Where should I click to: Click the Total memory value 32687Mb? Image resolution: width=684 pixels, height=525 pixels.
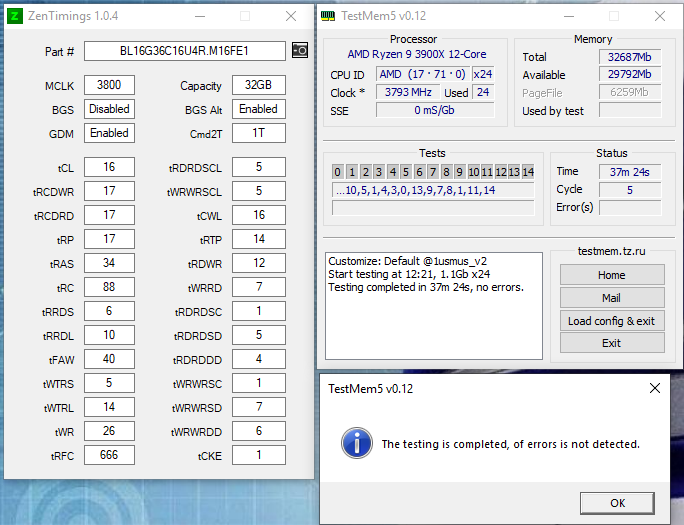click(630, 57)
